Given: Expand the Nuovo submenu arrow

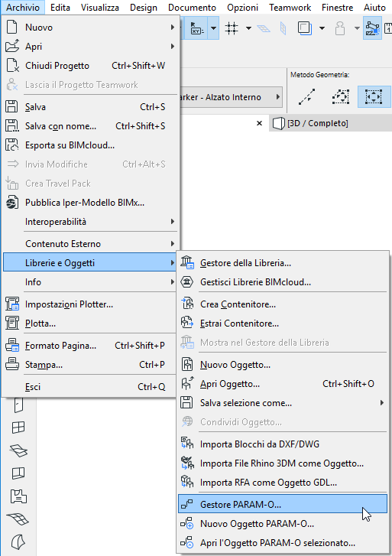Looking at the screenshot, I should tap(172, 28).
